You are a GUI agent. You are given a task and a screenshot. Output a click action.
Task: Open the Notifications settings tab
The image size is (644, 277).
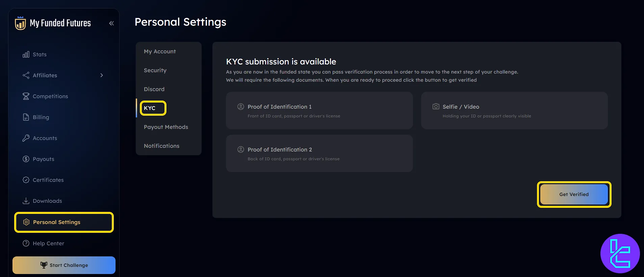(161, 146)
